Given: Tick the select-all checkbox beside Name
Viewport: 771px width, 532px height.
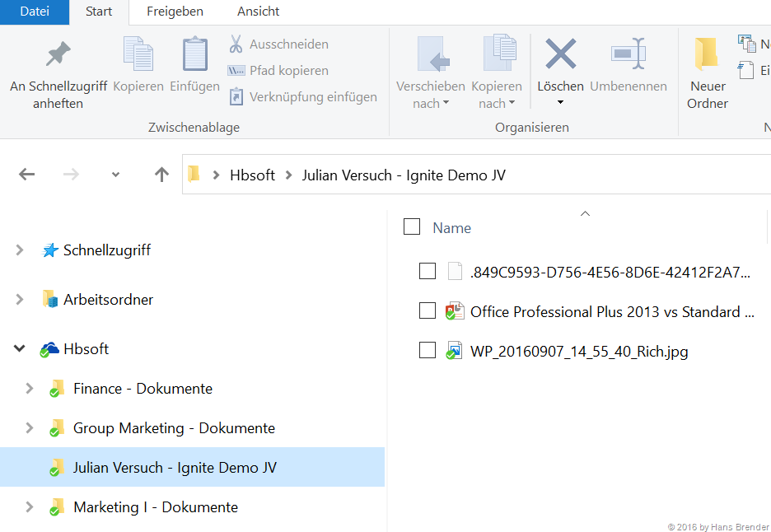Looking at the screenshot, I should [x=412, y=227].
